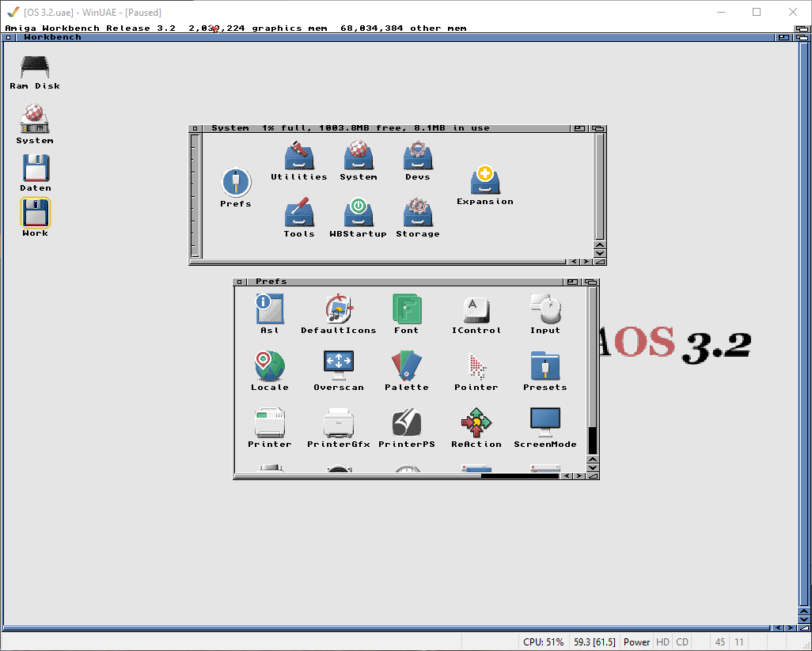
Task: Launch the ScreenMode preferences
Action: coord(544,423)
